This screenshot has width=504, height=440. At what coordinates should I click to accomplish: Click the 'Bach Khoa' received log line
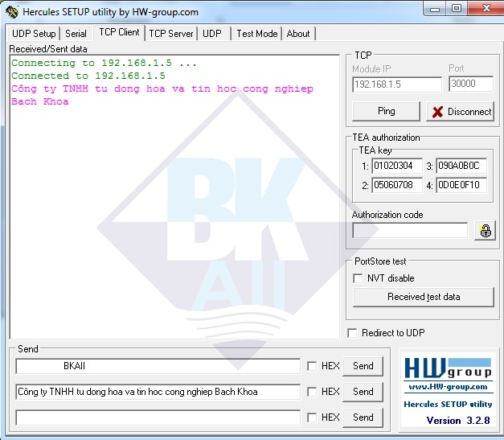click(x=40, y=101)
